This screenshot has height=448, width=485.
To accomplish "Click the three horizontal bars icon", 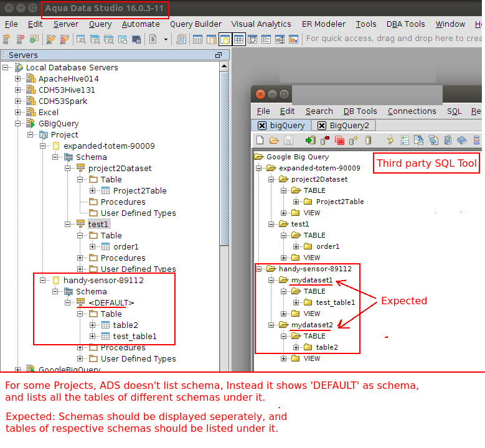I will pos(476,141).
